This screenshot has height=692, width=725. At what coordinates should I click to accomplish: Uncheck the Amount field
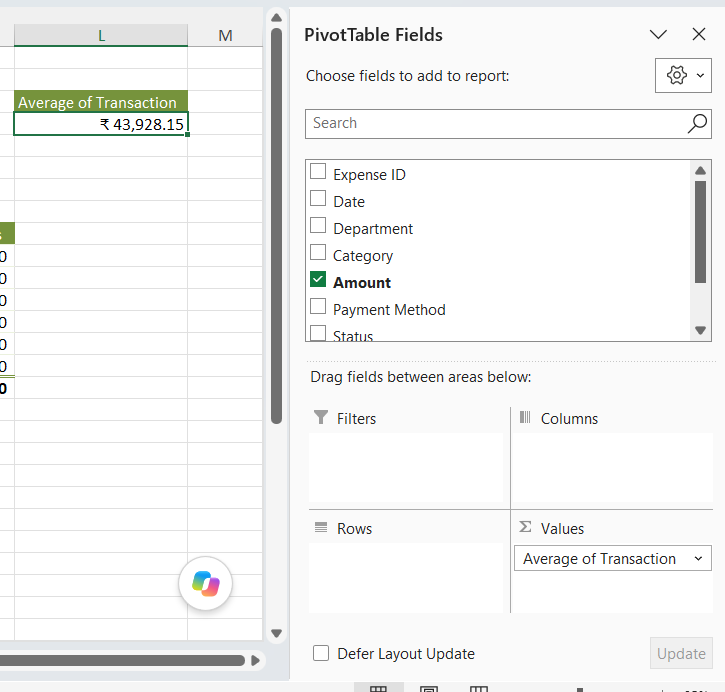318,279
